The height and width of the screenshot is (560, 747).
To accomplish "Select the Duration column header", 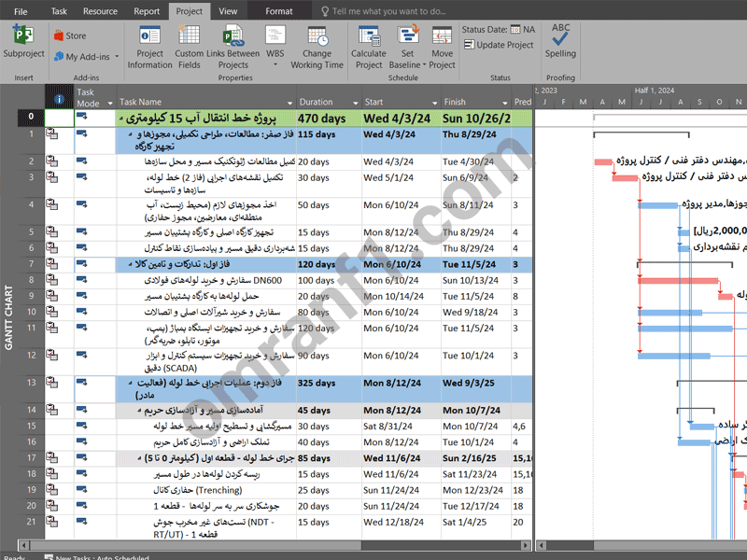I will pyautogui.click(x=317, y=102).
